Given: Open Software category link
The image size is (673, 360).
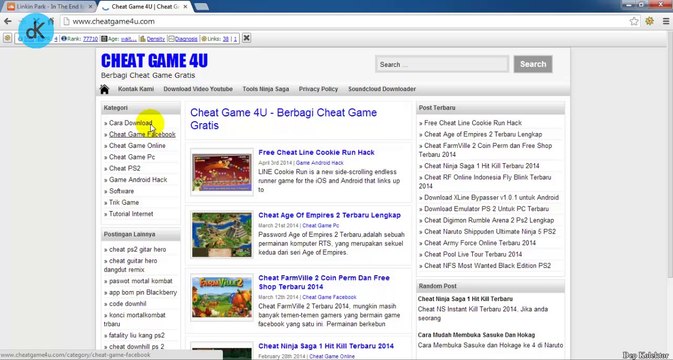Looking at the screenshot, I should tap(121, 191).
